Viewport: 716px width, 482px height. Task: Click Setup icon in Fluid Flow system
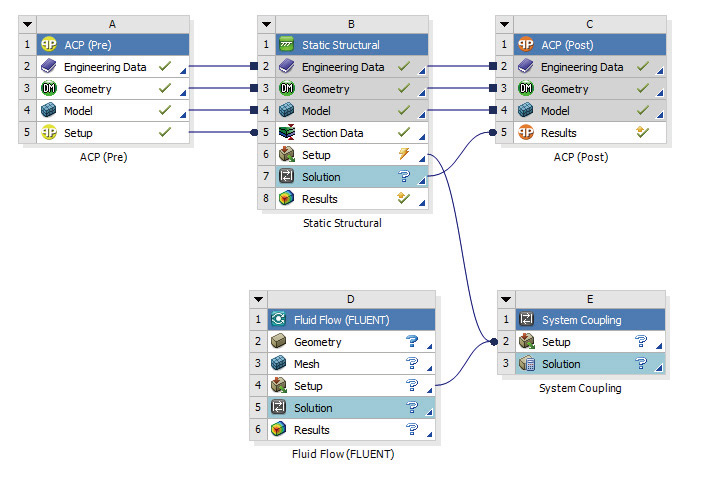tap(279, 385)
